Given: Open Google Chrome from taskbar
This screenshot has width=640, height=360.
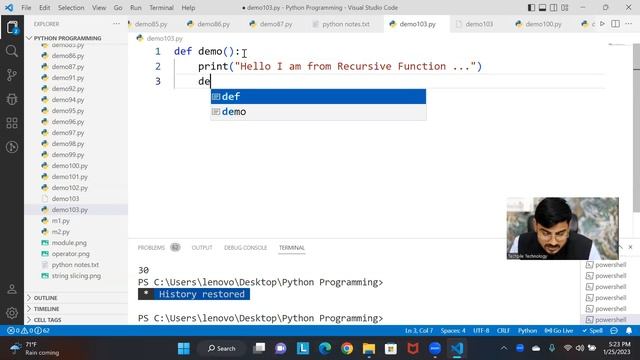Looking at the screenshot, I should click(x=347, y=349).
